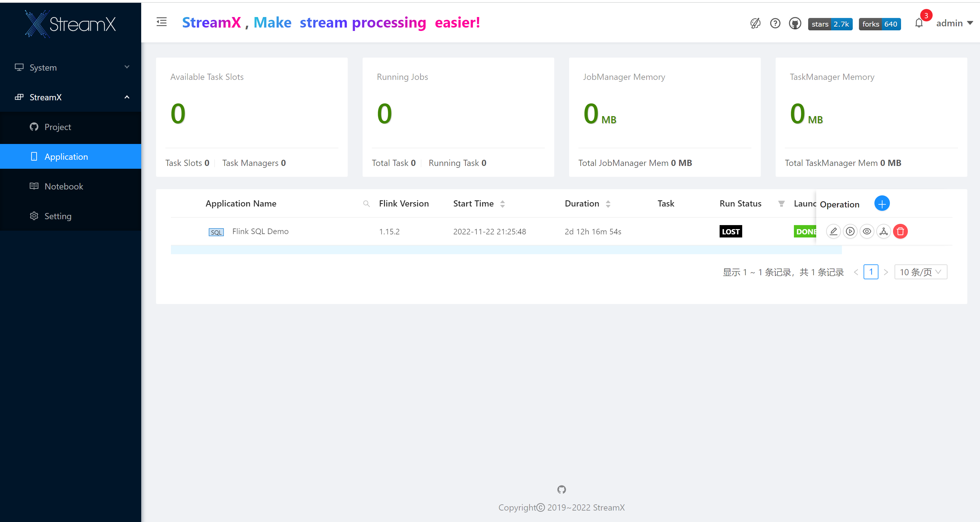Go to previous page arrow
The height and width of the screenshot is (522, 980).
click(856, 272)
